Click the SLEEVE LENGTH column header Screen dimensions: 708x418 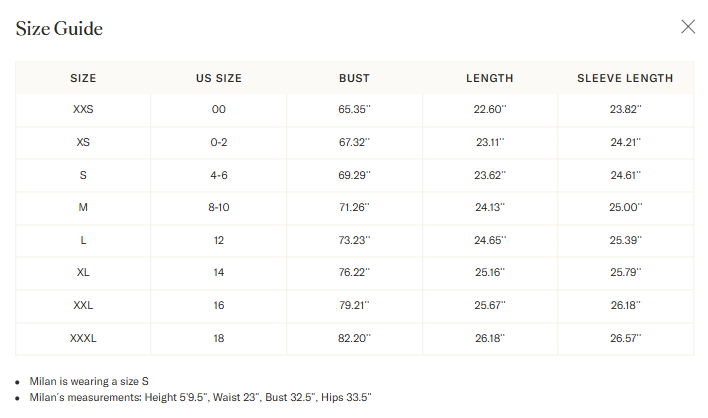[x=625, y=78]
